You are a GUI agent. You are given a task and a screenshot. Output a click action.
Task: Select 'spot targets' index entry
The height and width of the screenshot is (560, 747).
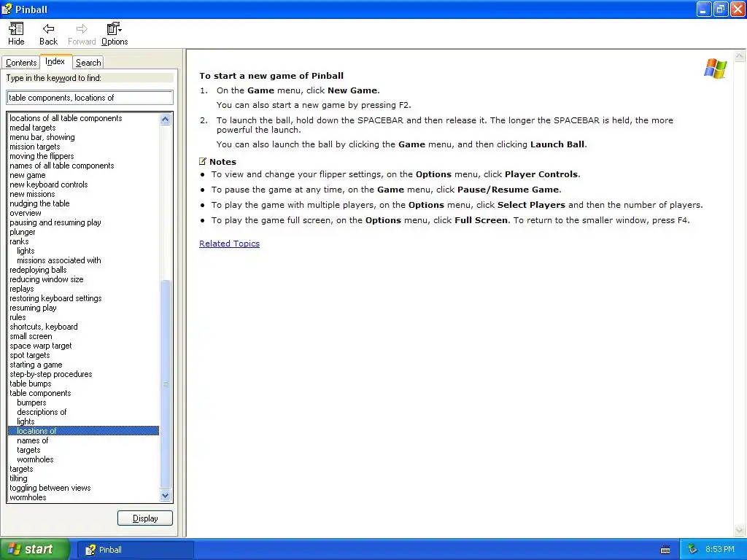(29, 355)
